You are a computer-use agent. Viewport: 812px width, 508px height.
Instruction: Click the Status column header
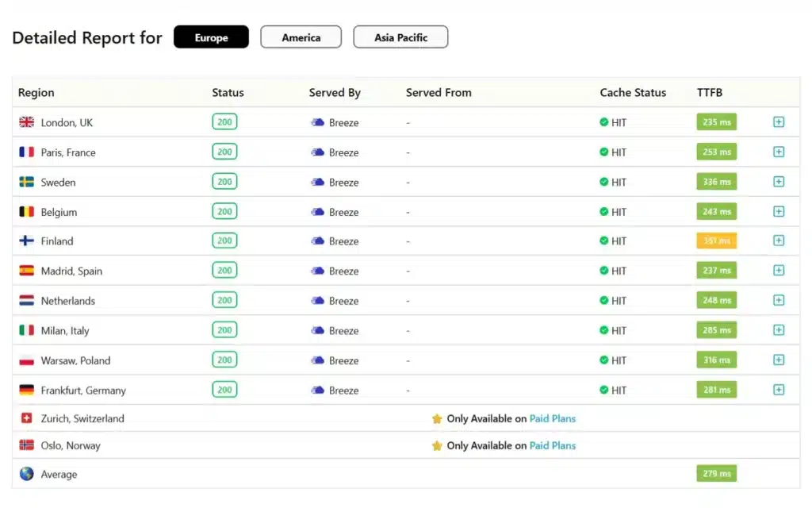click(228, 93)
